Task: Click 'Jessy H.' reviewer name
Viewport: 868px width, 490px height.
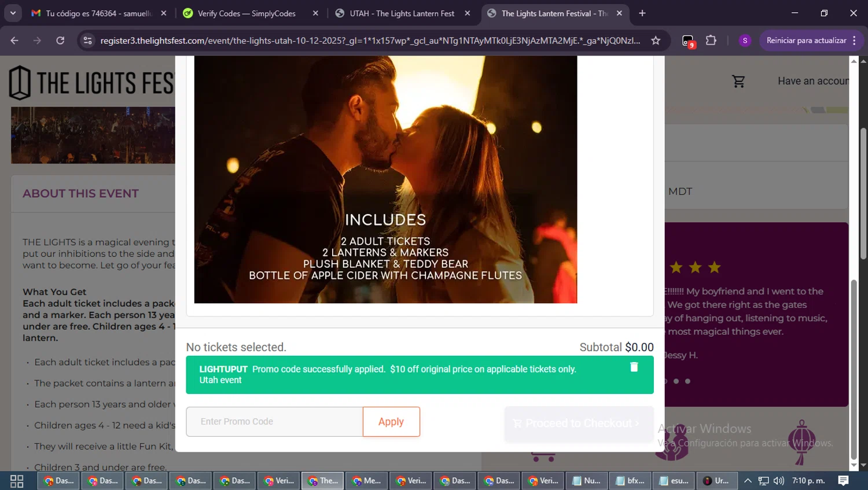Action: tap(681, 355)
